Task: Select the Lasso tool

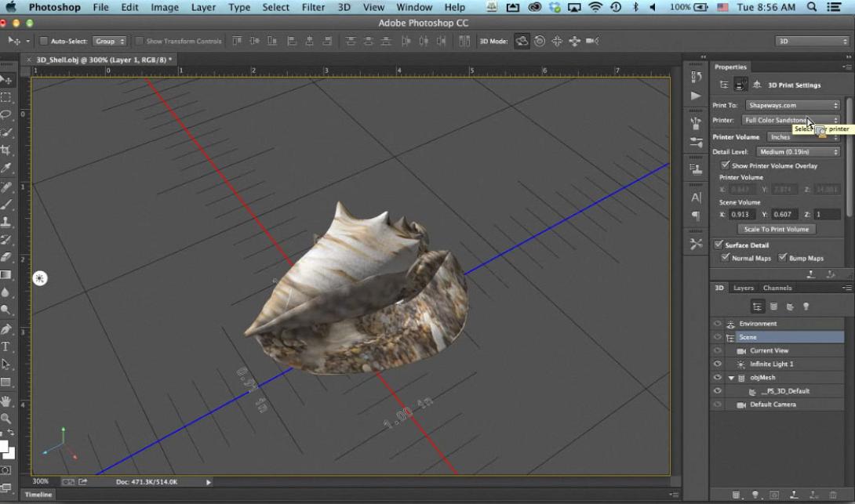Action: pos(5,114)
